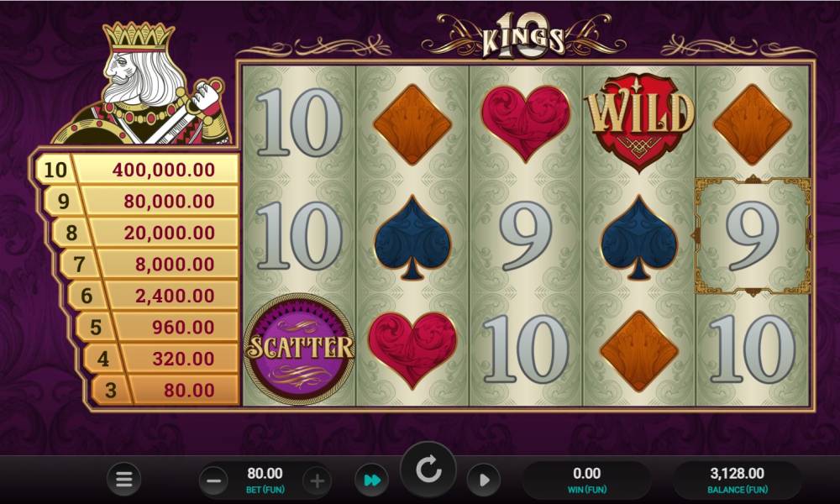Select the 960.00 paytable row for 5
This screenshot has height=504, width=840.
(156, 327)
